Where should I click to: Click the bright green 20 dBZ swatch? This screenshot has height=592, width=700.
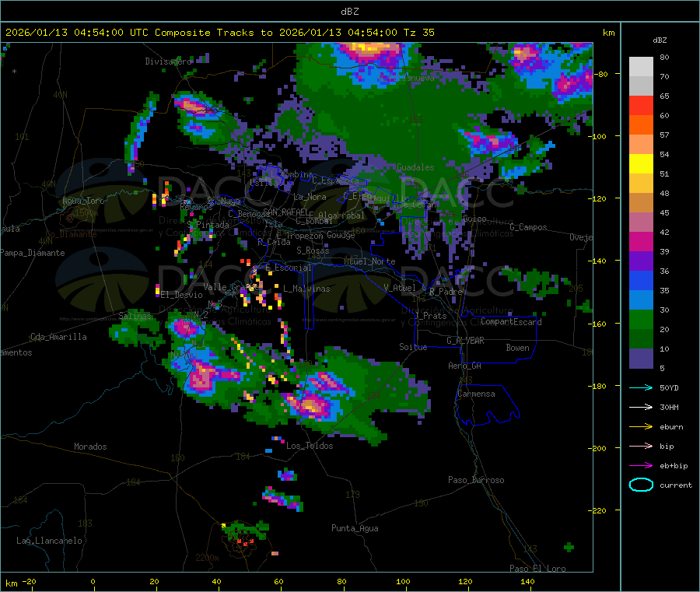click(641, 319)
